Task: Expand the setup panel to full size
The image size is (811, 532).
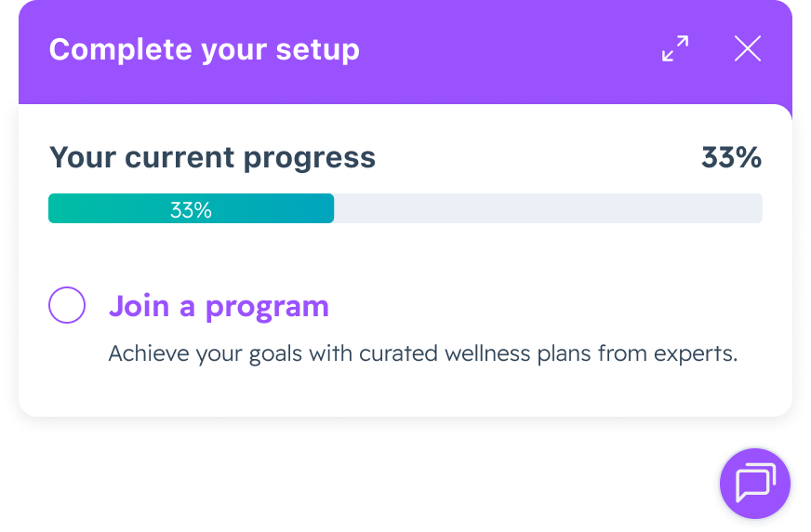Action: click(x=675, y=49)
